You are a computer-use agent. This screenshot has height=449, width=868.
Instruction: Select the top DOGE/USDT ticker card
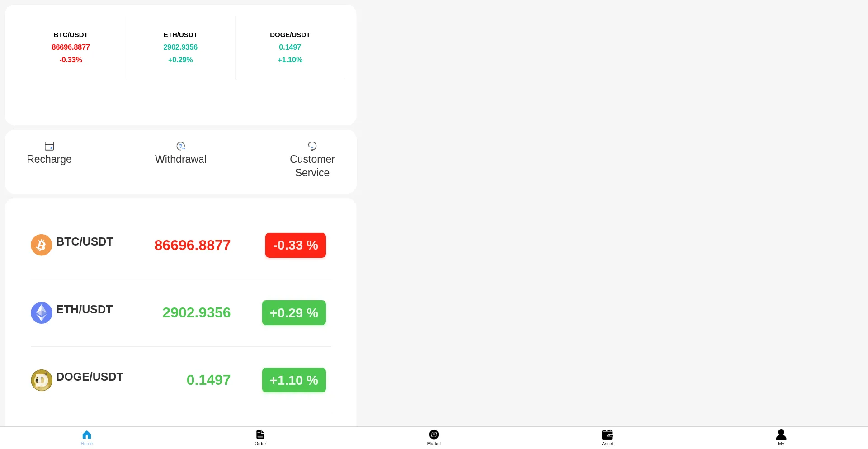click(x=290, y=47)
